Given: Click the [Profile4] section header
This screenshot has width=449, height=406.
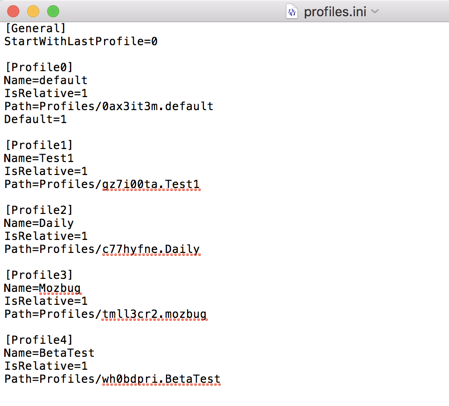Looking at the screenshot, I should click(39, 340).
